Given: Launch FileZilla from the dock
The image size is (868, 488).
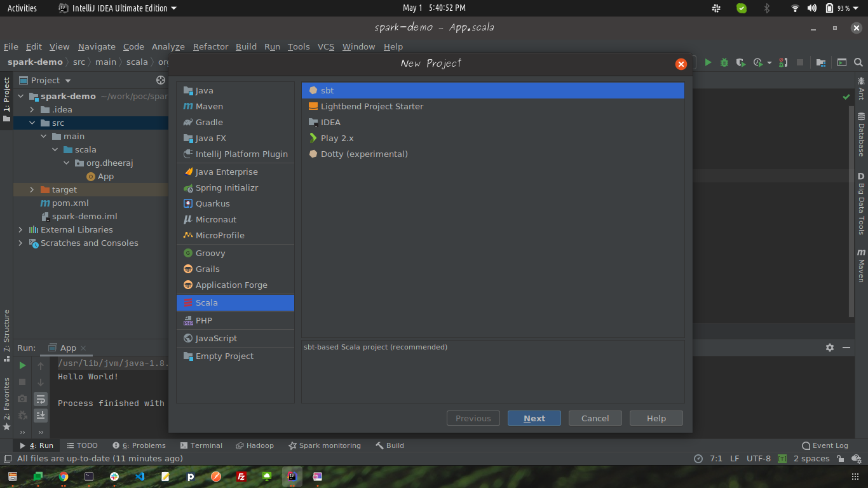Looking at the screenshot, I should click(x=241, y=476).
